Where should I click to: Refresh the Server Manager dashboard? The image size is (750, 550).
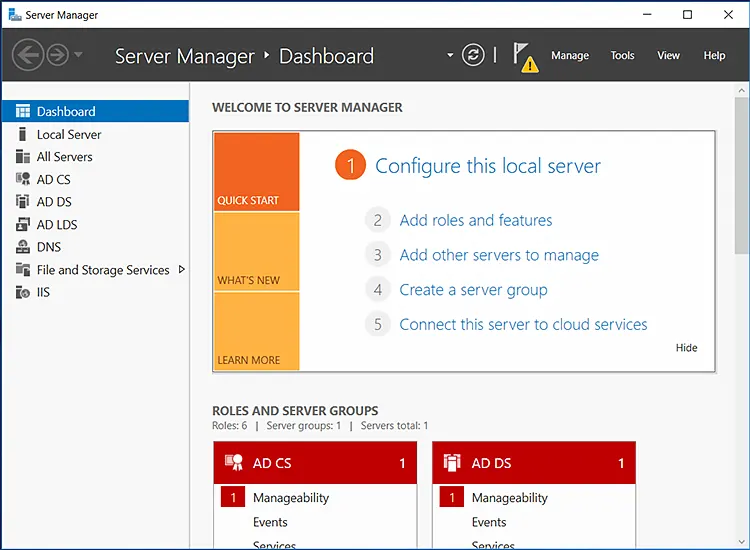tap(473, 55)
